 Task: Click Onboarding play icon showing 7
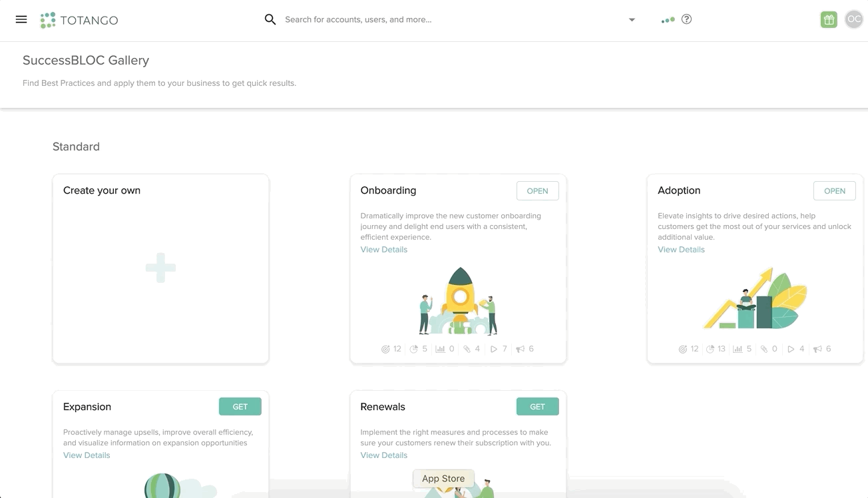pos(494,349)
